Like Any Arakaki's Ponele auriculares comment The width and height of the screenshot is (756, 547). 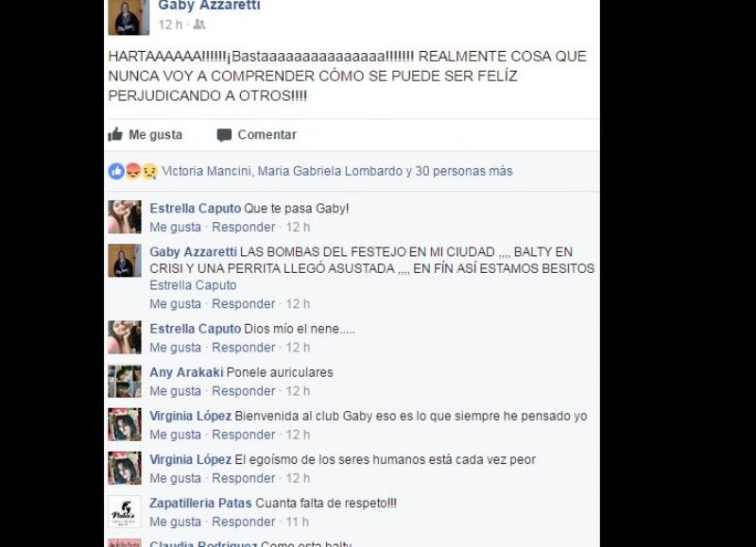coord(175,391)
